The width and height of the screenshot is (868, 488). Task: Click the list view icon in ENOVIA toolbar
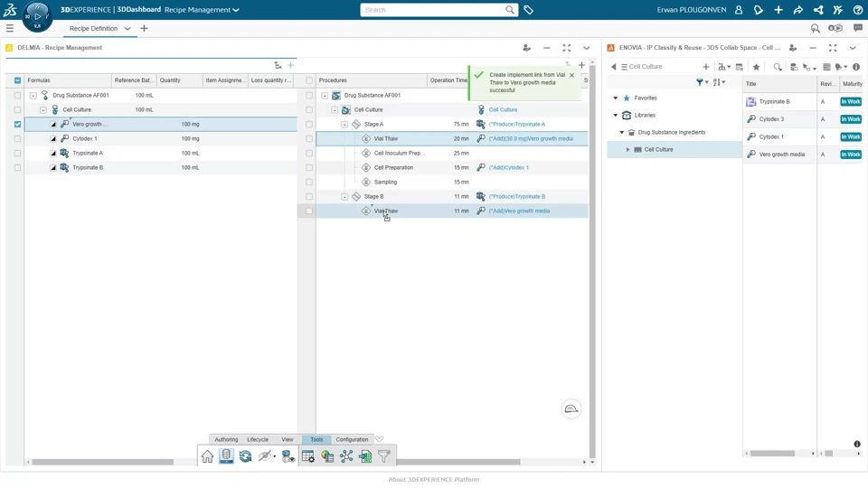(826, 67)
